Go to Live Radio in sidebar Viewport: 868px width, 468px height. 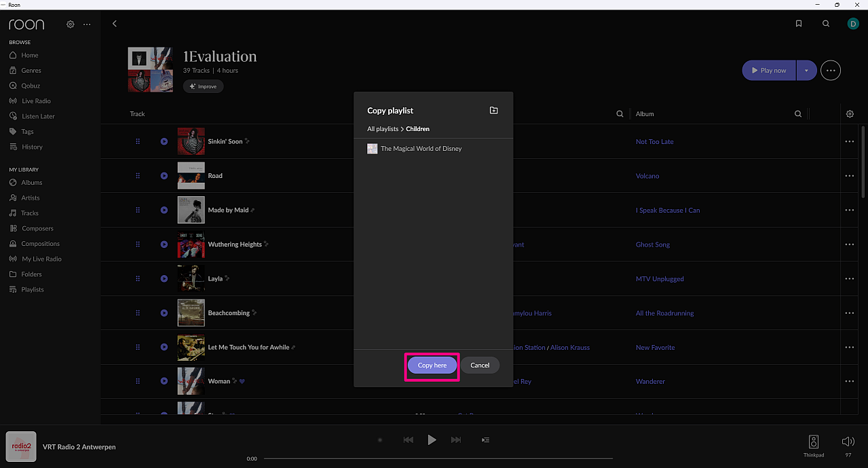coord(36,101)
